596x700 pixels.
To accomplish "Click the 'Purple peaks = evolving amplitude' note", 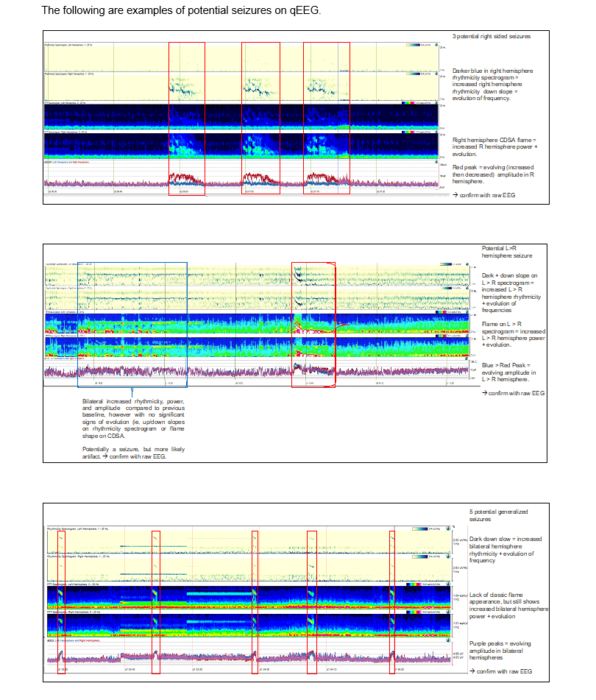I will pyautogui.click(x=500, y=651).
